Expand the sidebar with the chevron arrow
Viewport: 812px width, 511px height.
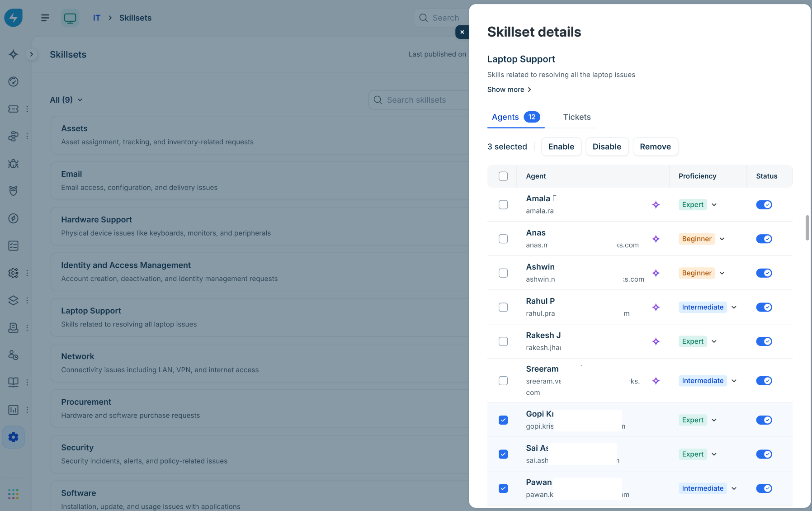31,54
